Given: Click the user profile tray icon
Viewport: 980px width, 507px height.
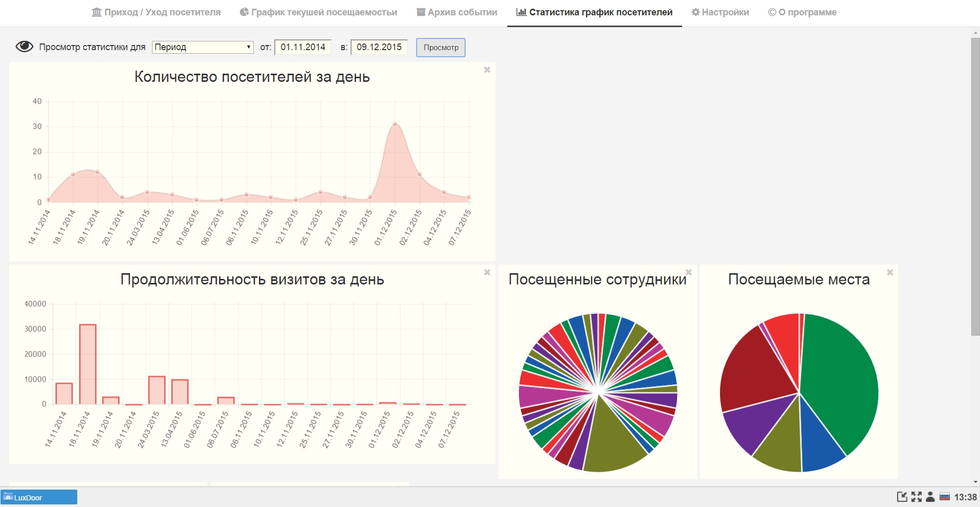Looking at the screenshot, I should [931, 497].
